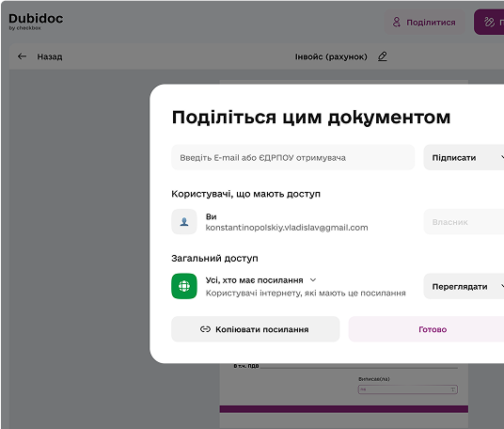Screen dimensions: 504x429
Task: Open the Підписати role dropdown
Action: 464,157
